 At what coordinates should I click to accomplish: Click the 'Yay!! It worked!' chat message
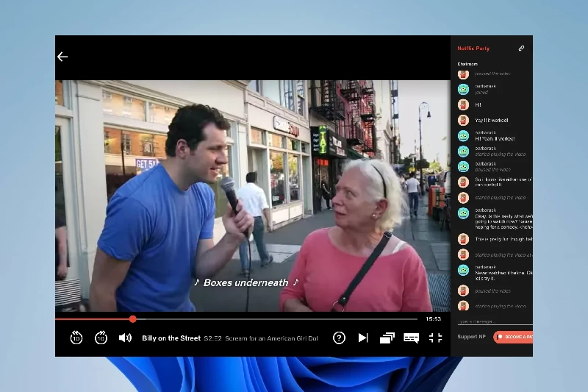pyautogui.click(x=492, y=120)
